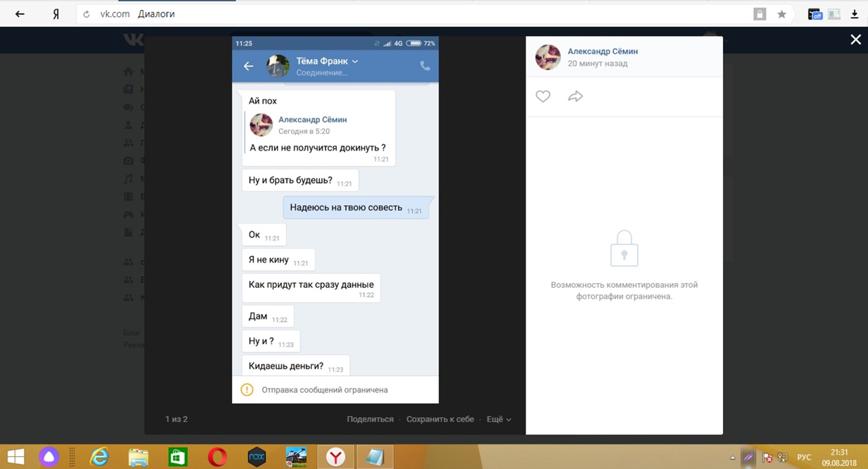The width and height of the screenshot is (868, 469).
Task: Click Александр Сёмин's avatar in the sidebar
Action: click(x=548, y=57)
